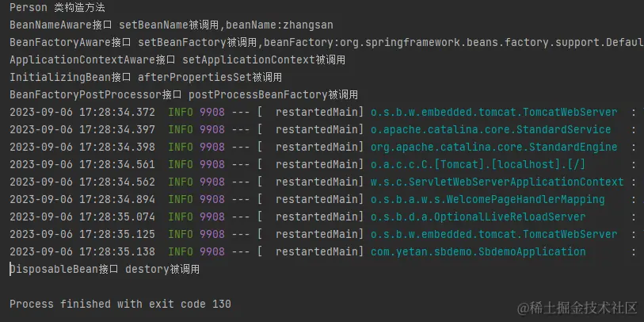Click timestamp 17:28:34.372 log entry

coord(82,113)
